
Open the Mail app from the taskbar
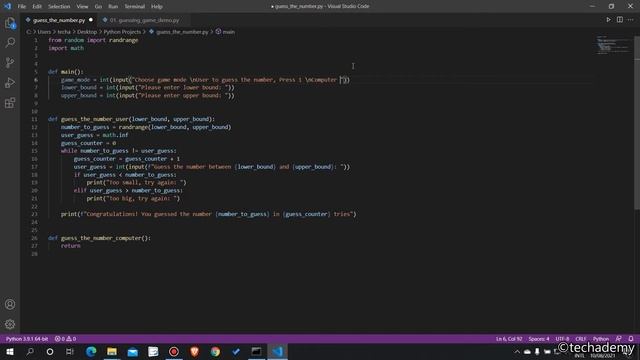133,351
